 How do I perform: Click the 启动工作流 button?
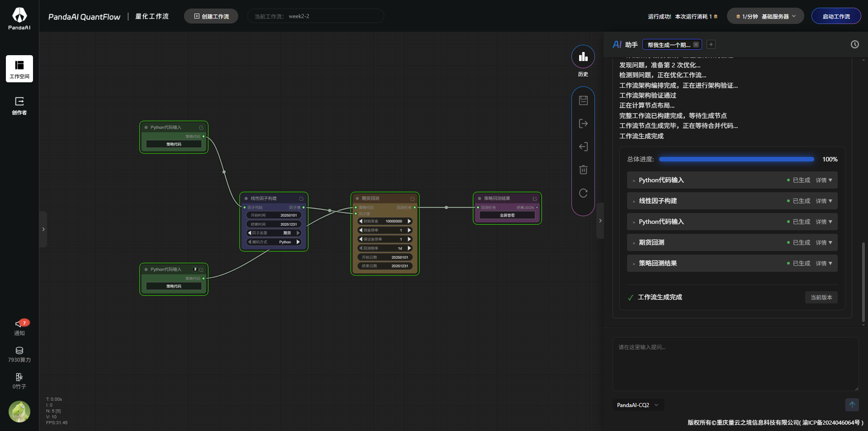coord(836,16)
